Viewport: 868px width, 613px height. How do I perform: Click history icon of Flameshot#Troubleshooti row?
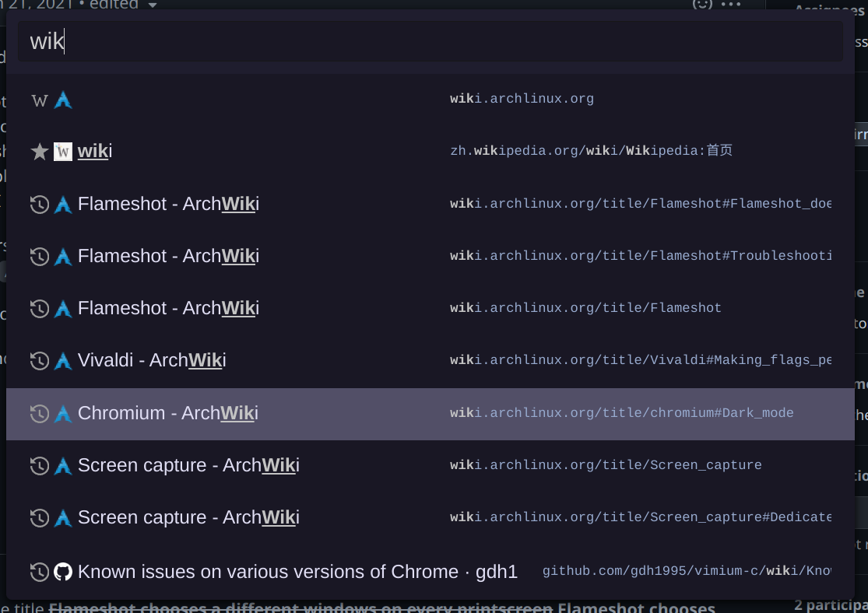pyautogui.click(x=39, y=257)
